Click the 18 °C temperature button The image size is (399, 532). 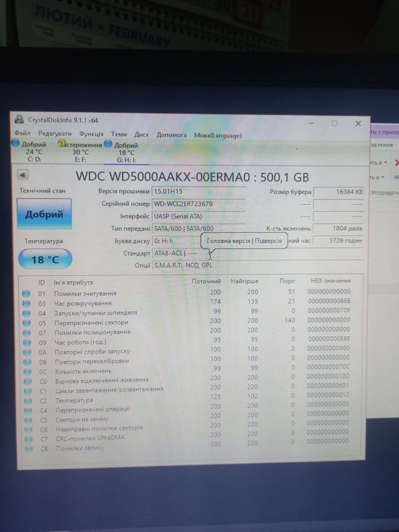45,260
